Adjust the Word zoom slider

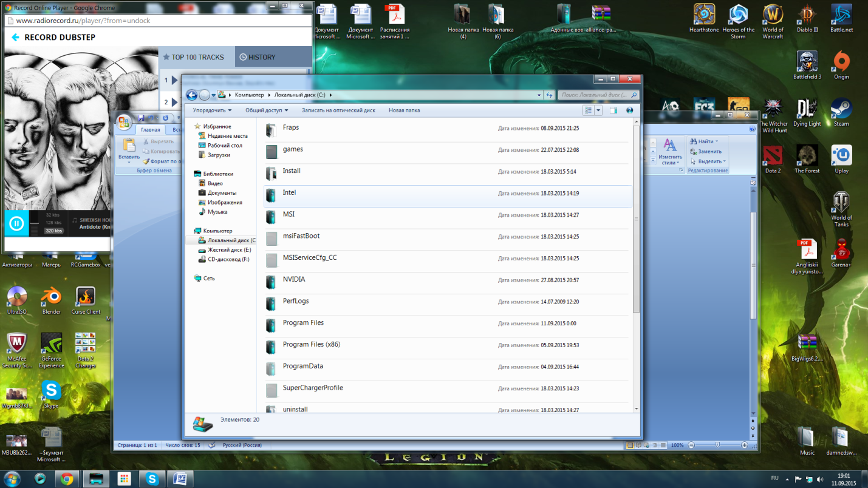[x=717, y=445]
